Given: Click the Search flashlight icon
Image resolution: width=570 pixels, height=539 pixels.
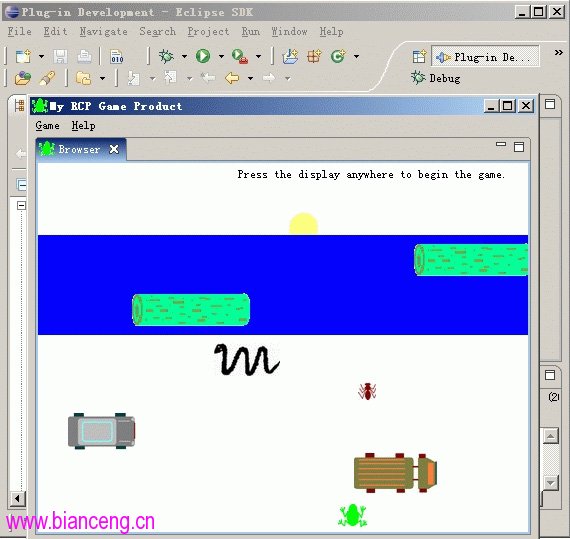Looking at the screenshot, I should click(x=47, y=78).
